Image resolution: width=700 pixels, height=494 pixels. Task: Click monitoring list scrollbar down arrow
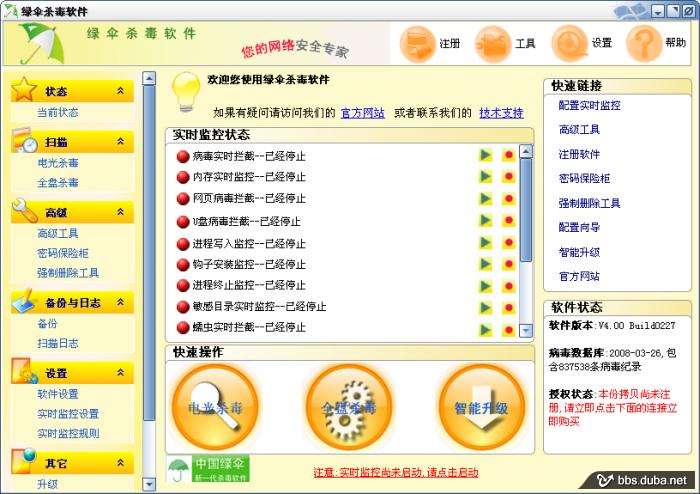point(526,330)
